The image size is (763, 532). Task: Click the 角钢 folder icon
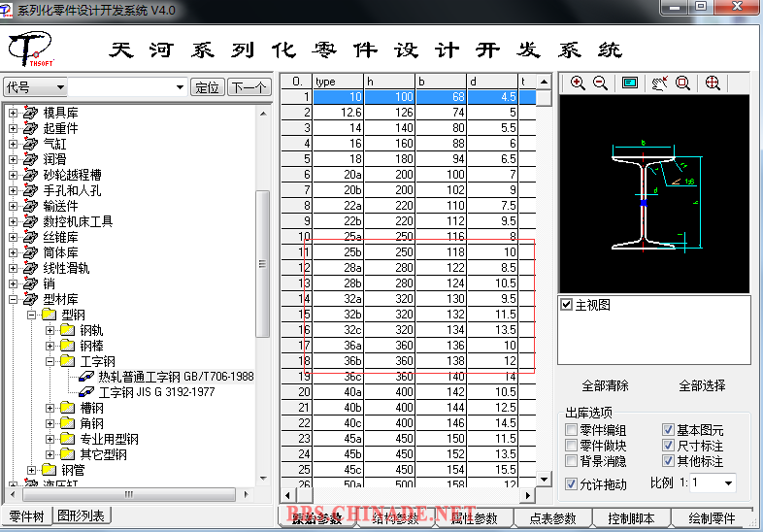[x=68, y=423]
